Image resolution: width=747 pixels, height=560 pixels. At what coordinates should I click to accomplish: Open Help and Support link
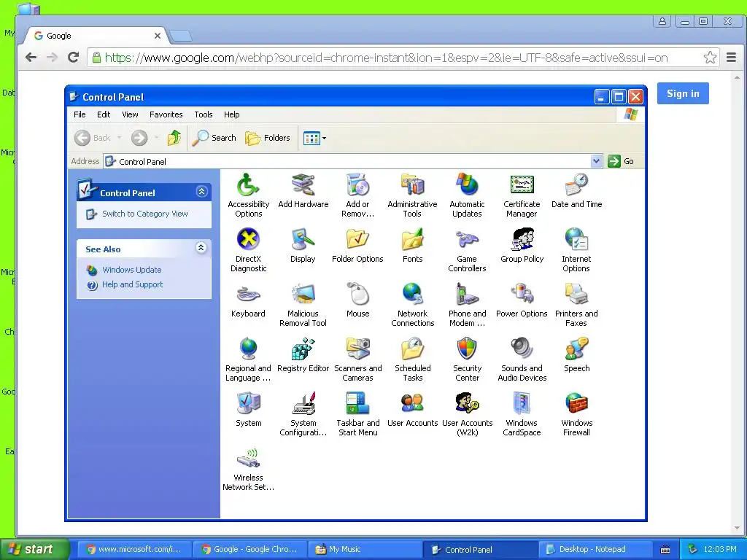click(133, 284)
